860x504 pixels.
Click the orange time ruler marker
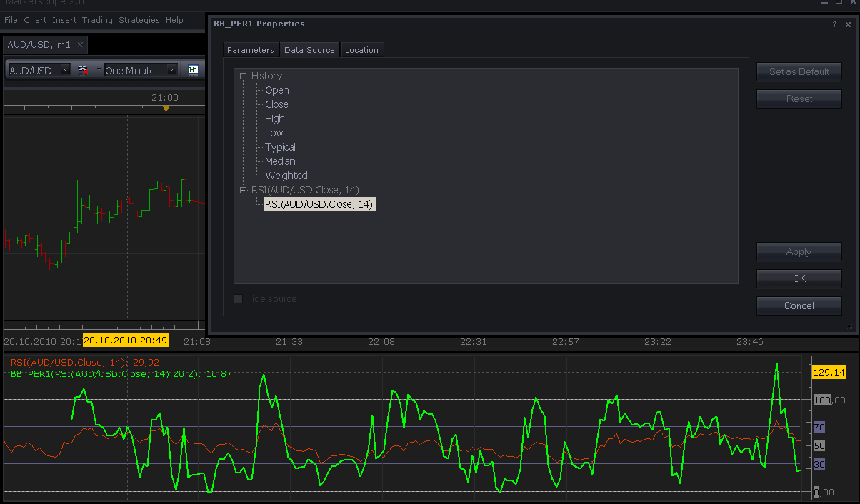click(166, 109)
